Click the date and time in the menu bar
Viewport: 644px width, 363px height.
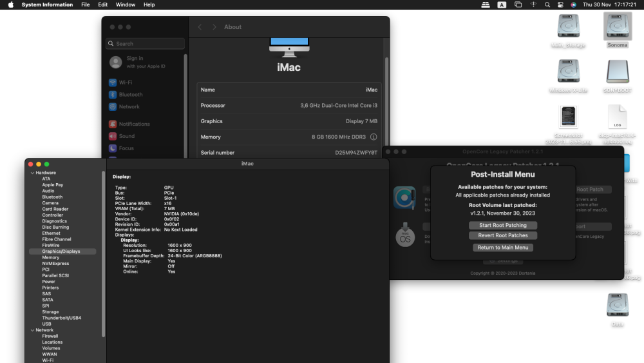(x=609, y=5)
